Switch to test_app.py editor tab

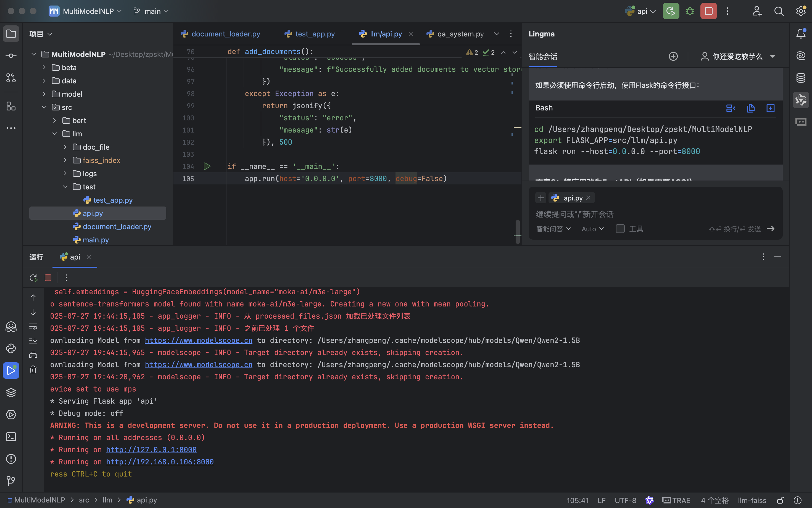click(310, 34)
